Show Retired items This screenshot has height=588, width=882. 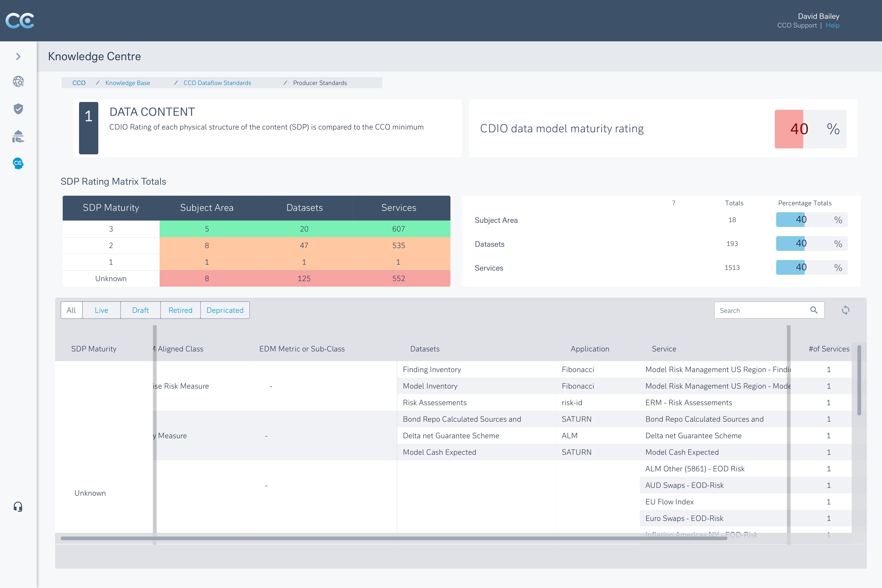click(180, 310)
